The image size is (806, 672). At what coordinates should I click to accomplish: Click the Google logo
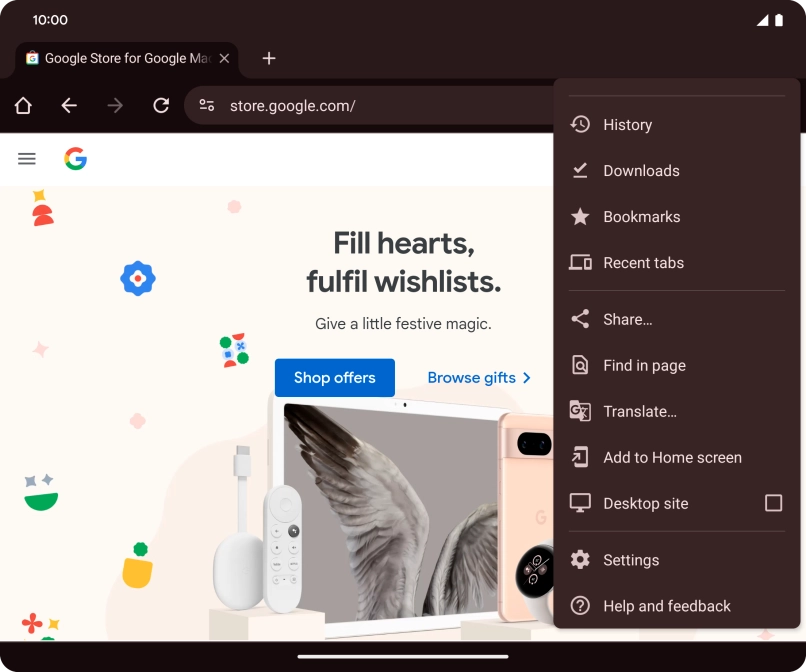tap(75, 159)
